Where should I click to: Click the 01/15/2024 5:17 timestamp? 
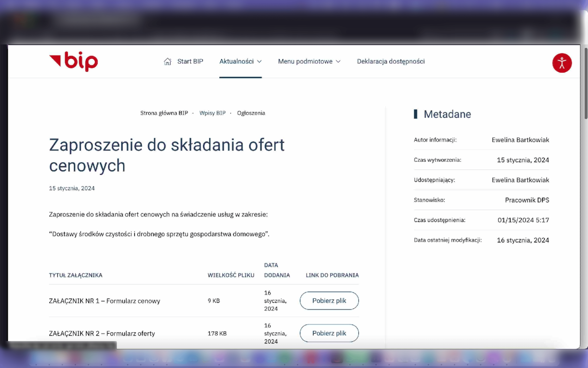click(x=523, y=220)
